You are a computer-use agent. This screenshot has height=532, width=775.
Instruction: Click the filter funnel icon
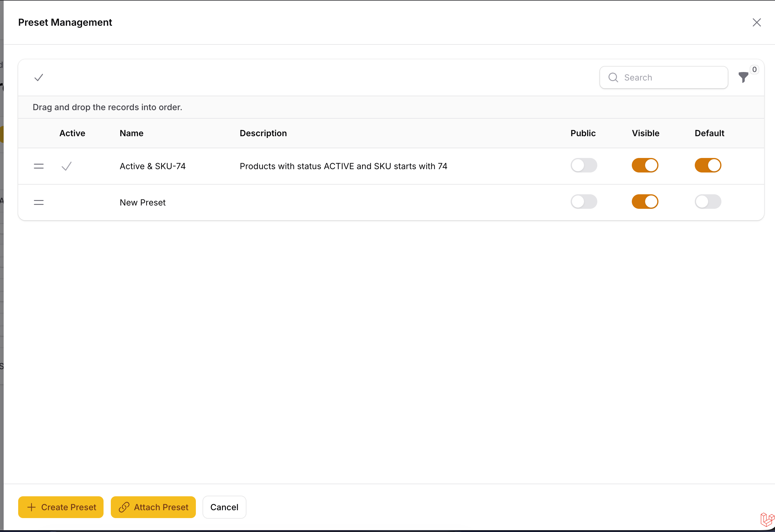click(743, 77)
